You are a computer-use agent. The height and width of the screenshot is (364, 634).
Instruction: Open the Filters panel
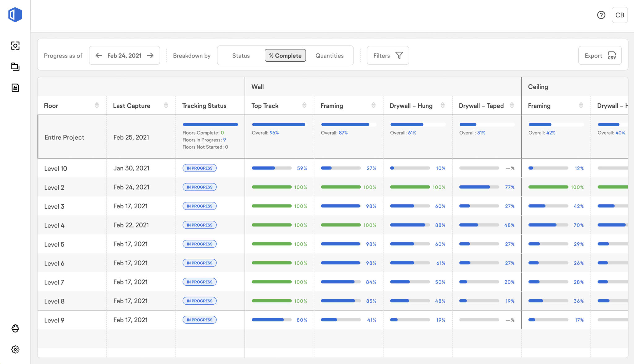click(388, 56)
